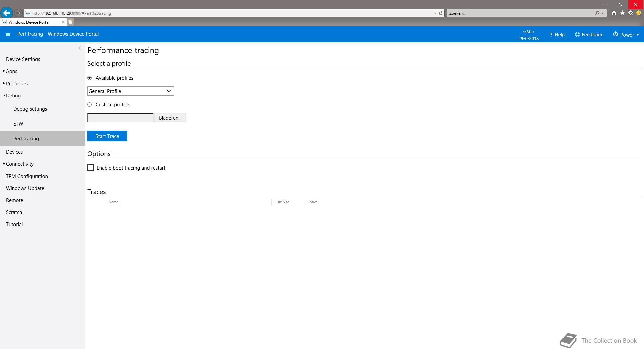Open the Feedback link
Screen dimensions: 644x349
point(589,35)
